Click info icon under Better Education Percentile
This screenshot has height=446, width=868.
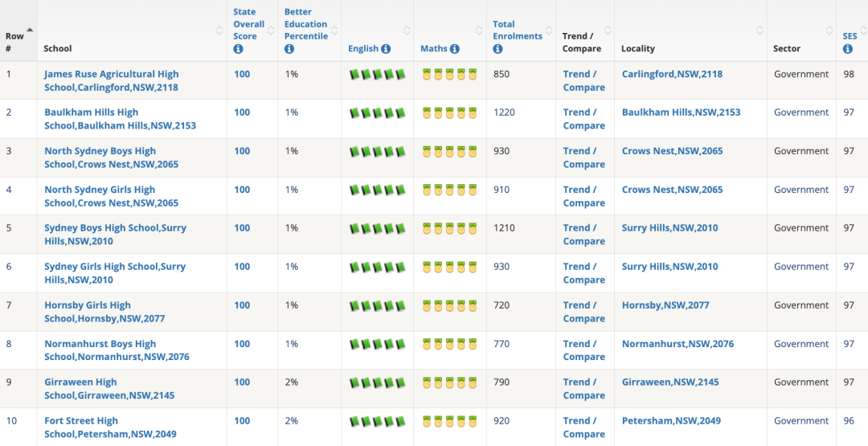[x=289, y=49]
